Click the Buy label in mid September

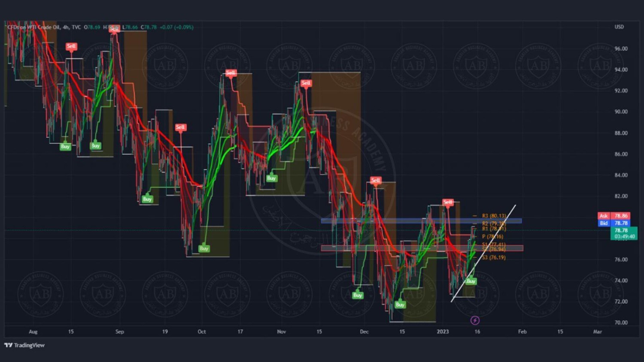147,199
